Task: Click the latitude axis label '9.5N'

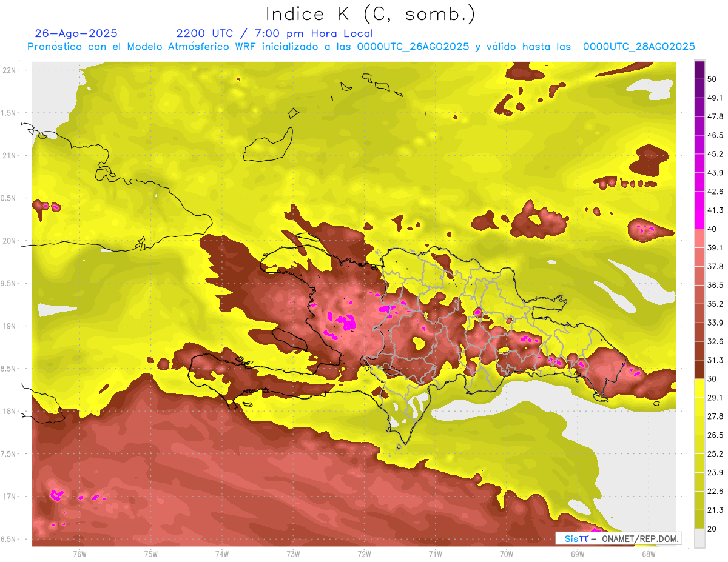Action: pos(9,284)
